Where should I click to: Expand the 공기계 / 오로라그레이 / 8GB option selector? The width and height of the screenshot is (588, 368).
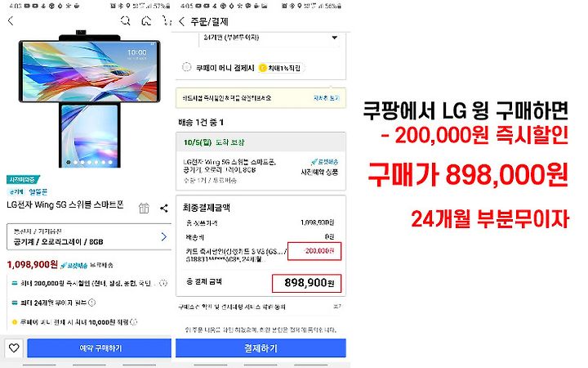(89, 236)
